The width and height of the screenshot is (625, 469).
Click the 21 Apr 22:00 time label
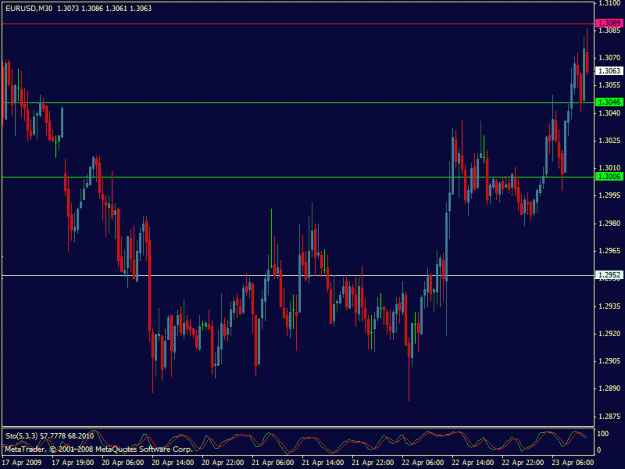(x=373, y=463)
